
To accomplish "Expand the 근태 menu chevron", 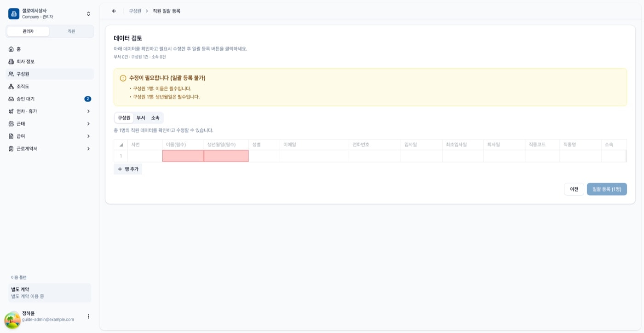I will click(x=88, y=123).
